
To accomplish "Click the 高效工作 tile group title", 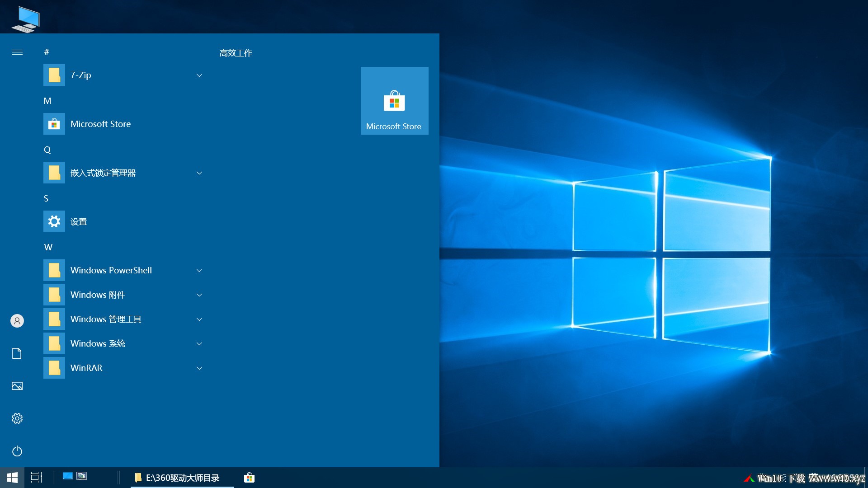I will [236, 53].
